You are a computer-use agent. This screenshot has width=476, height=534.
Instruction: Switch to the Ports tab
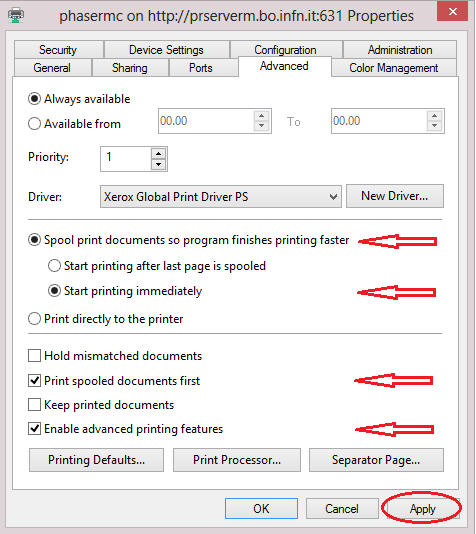pos(201,68)
